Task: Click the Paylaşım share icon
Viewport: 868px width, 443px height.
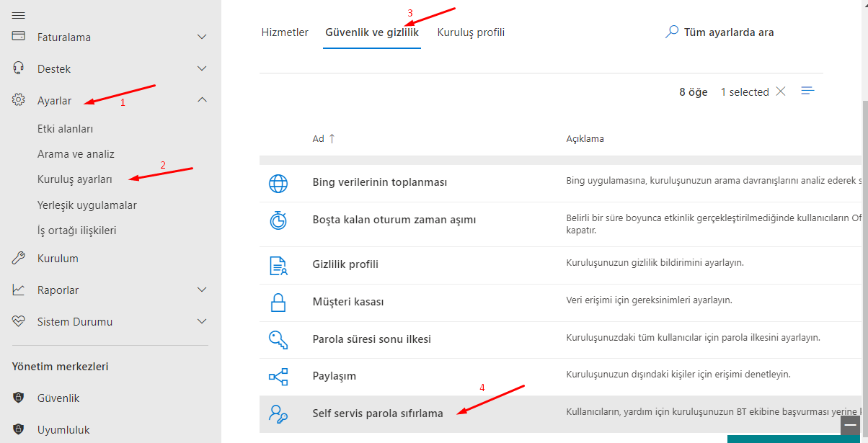Action: click(278, 376)
